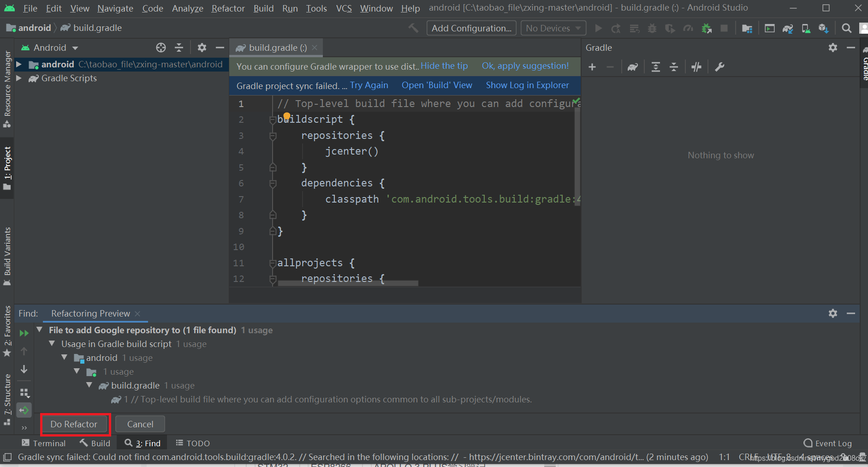Click the Debug app bug icon
Image resolution: width=868 pixels, height=467 pixels.
coord(652,28)
